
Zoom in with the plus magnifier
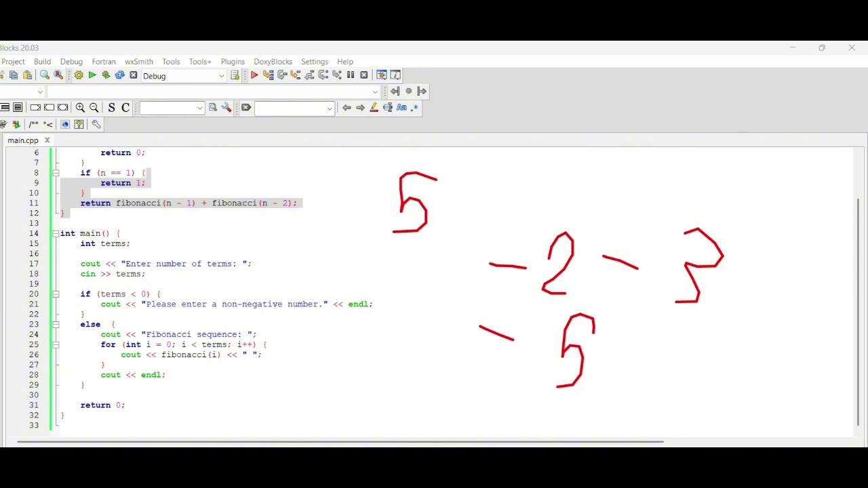coord(80,108)
